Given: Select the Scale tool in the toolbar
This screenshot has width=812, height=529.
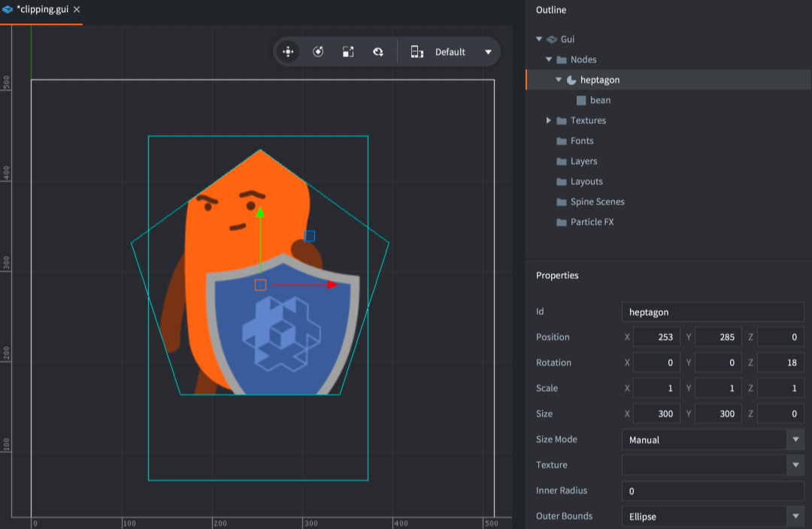Looking at the screenshot, I should [x=348, y=52].
